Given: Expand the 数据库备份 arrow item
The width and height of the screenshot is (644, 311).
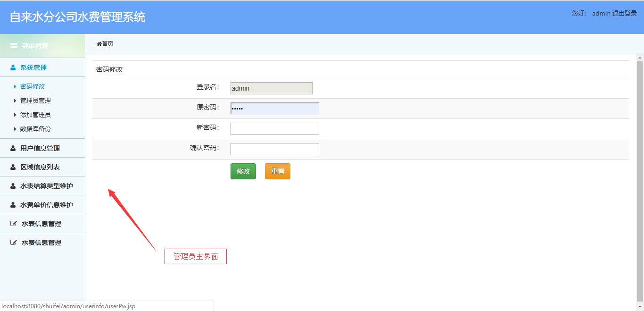Looking at the screenshot, I should pyautogui.click(x=16, y=129).
